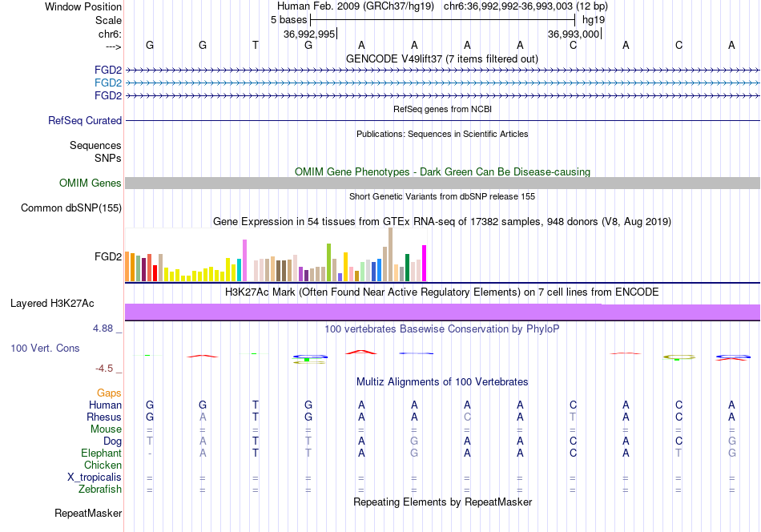This screenshot has width=761, height=532.
Task: Open the GENCODE V49lift37 track title
Action: tap(441, 58)
